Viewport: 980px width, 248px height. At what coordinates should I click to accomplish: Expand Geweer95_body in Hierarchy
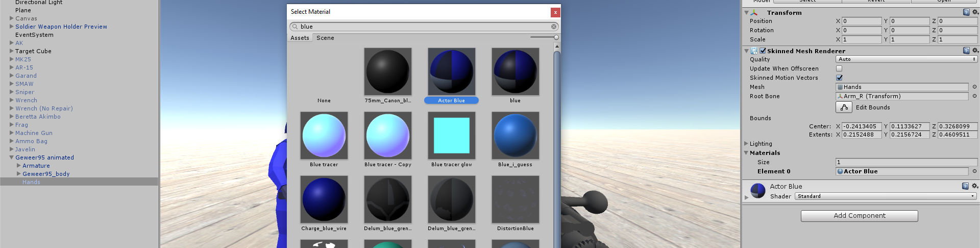(19, 174)
